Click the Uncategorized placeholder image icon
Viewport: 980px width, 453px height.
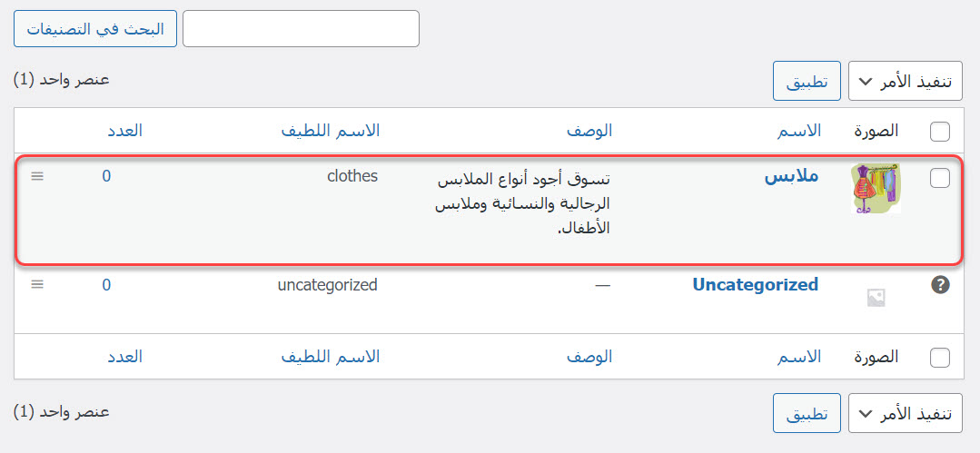[876, 298]
